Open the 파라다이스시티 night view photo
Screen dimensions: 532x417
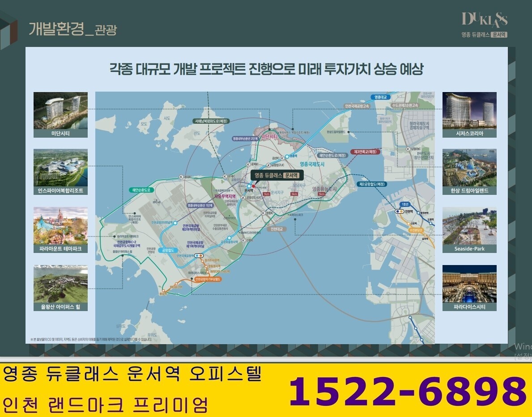[x=469, y=284]
